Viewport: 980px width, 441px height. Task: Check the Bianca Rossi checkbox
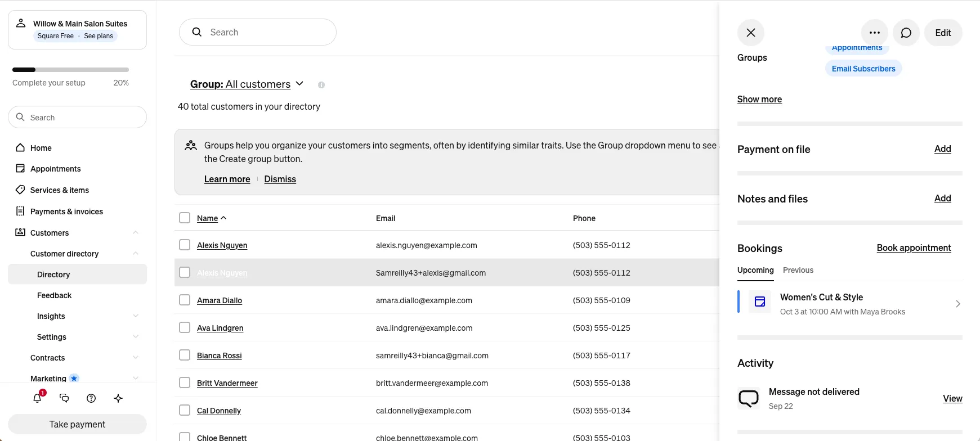(x=185, y=355)
